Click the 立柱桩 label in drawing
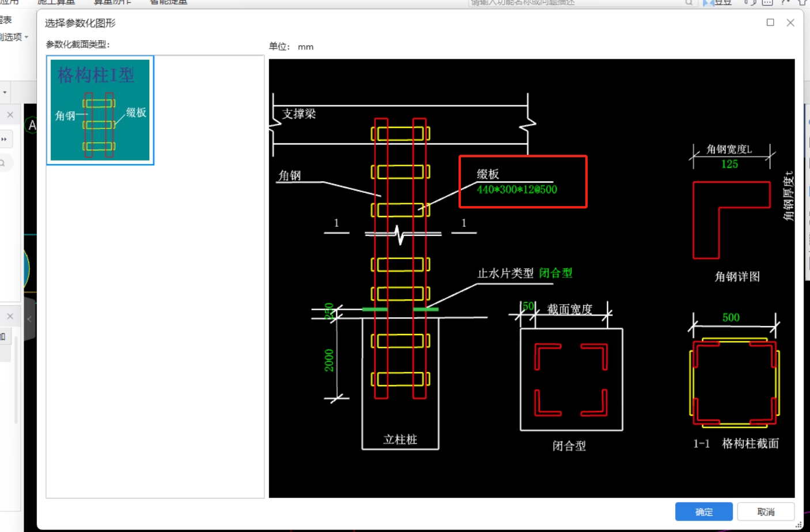The width and height of the screenshot is (810, 532). click(400, 439)
